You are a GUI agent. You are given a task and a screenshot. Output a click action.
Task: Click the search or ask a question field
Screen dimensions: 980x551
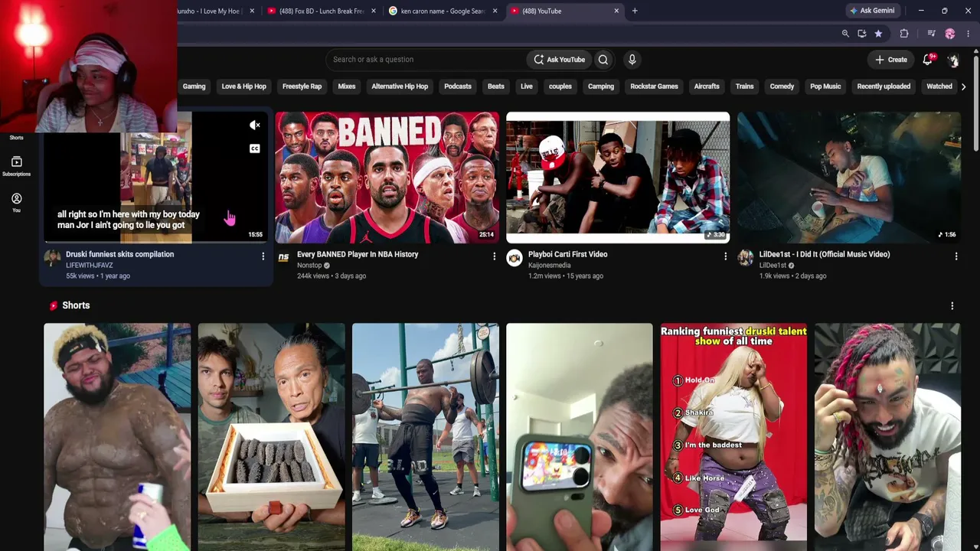coord(425,60)
